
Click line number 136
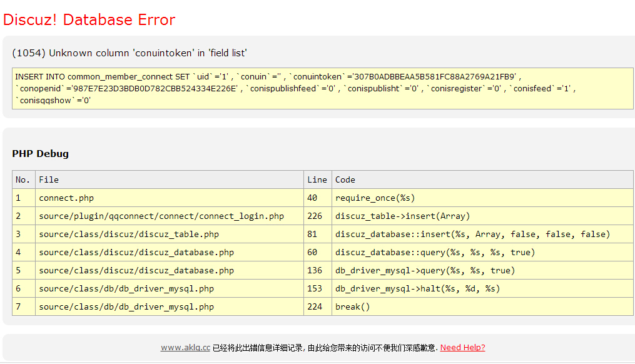point(318,270)
